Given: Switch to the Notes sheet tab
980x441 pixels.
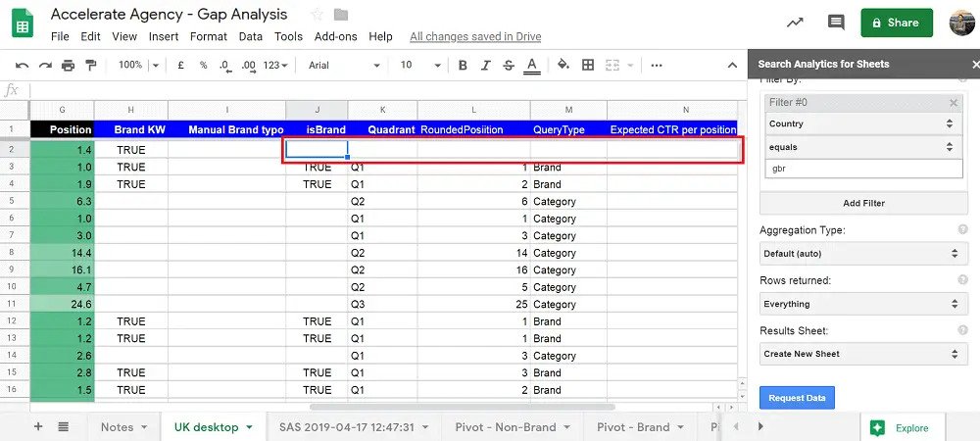Looking at the screenshot, I should [123, 427].
